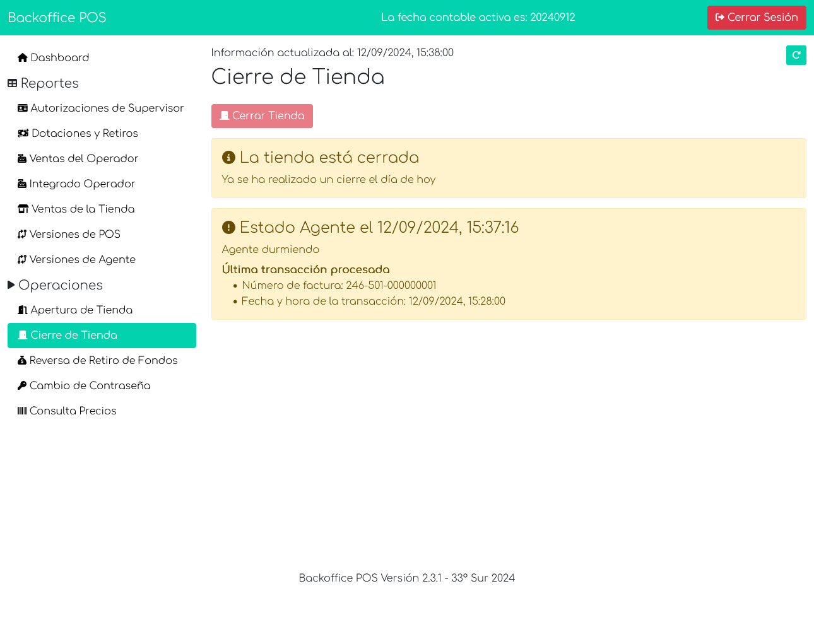The width and height of the screenshot is (814, 644).
Task: Click Ya se ha realizado un cierre text
Action: [329, 180]
